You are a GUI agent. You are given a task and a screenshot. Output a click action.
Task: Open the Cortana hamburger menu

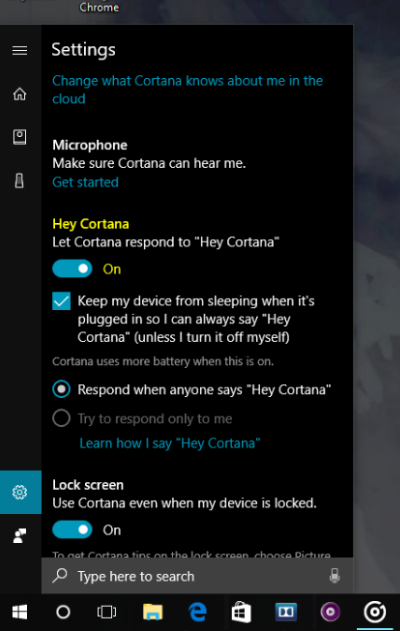pos(20,50)
